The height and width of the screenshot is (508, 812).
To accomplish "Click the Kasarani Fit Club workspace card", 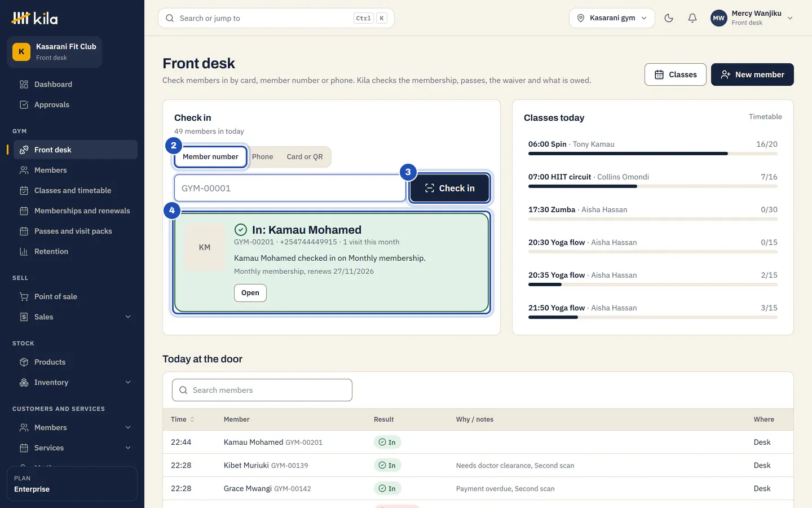I will click(x=54, y=51).
